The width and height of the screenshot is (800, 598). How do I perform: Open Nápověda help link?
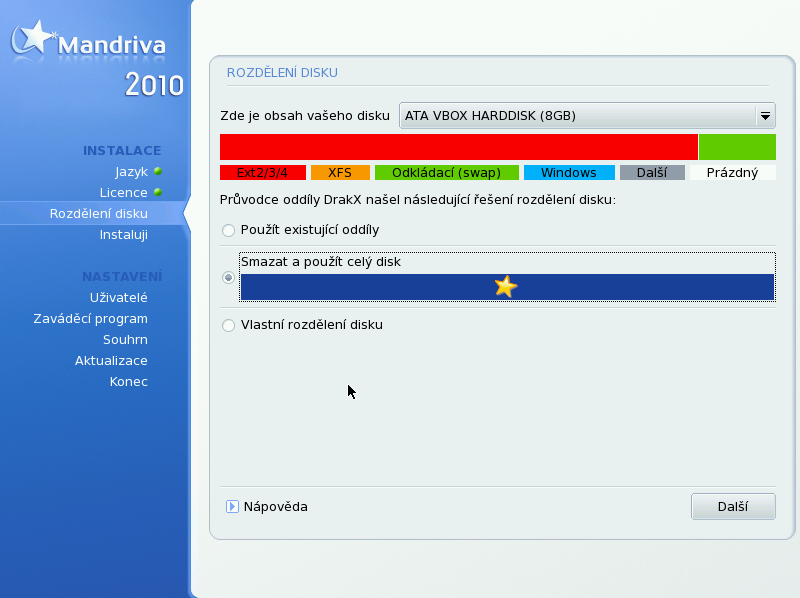click(276, 507)
